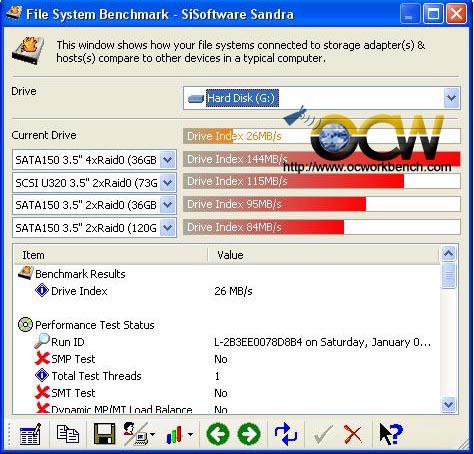Save results with the floppy disk icon
The image size is (474, 454).
pos(104,434)
